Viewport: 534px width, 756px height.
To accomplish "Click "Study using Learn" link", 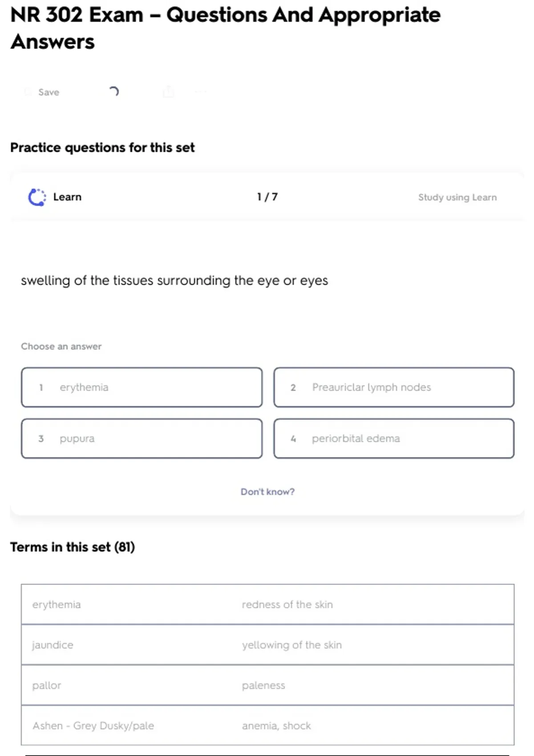I will [457, 197].
